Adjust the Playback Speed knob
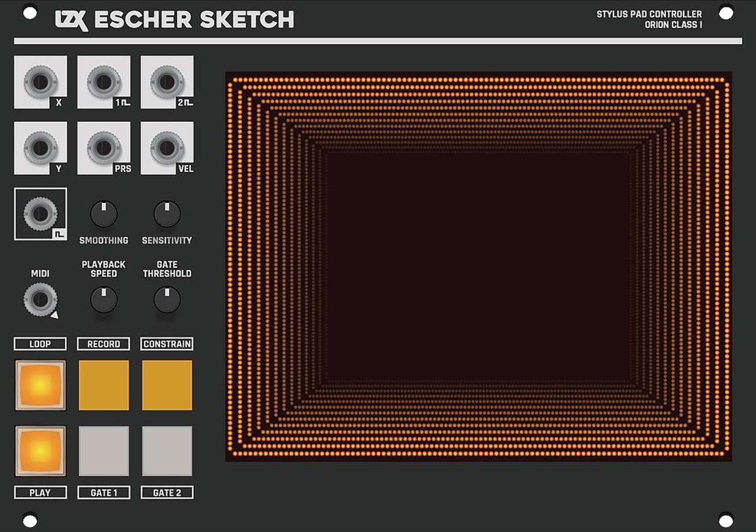The width and height of the screenshot is (756, 532). pos(104,300)
